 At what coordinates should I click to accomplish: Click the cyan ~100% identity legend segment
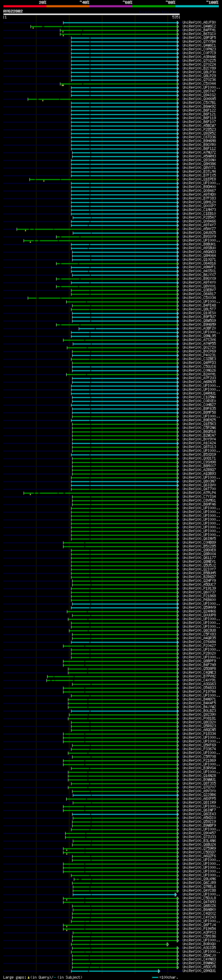click(x=197, y=6)
